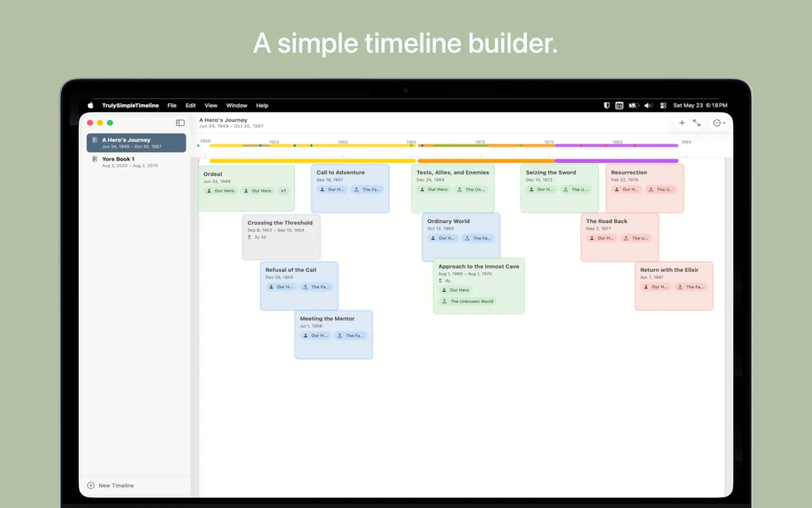
Task: Open Control Center icon in menu bar
Action: [664, 105]
